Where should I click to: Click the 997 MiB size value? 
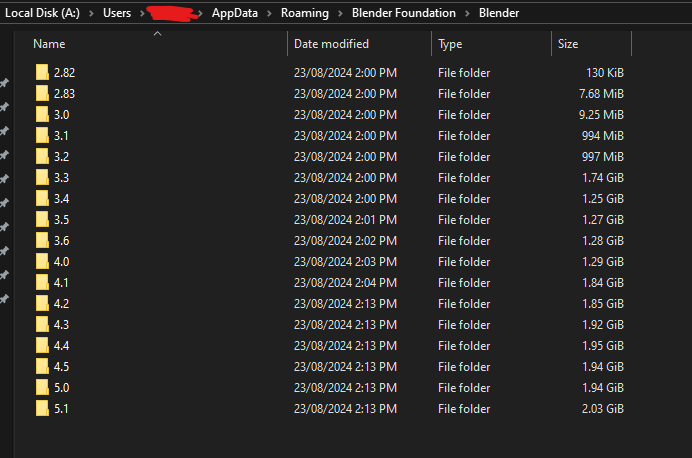[x=603, y=157]
